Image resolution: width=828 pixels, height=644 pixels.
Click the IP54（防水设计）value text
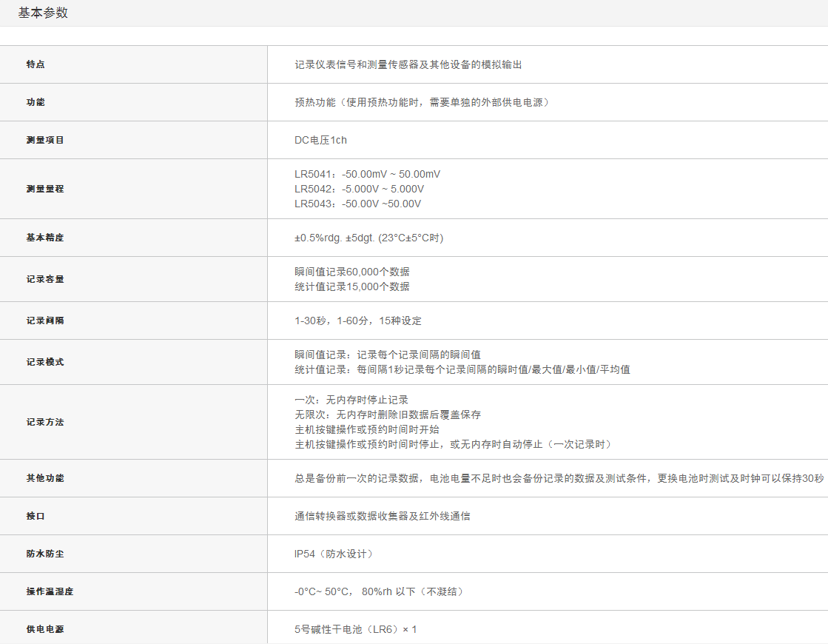pos(334,554)
